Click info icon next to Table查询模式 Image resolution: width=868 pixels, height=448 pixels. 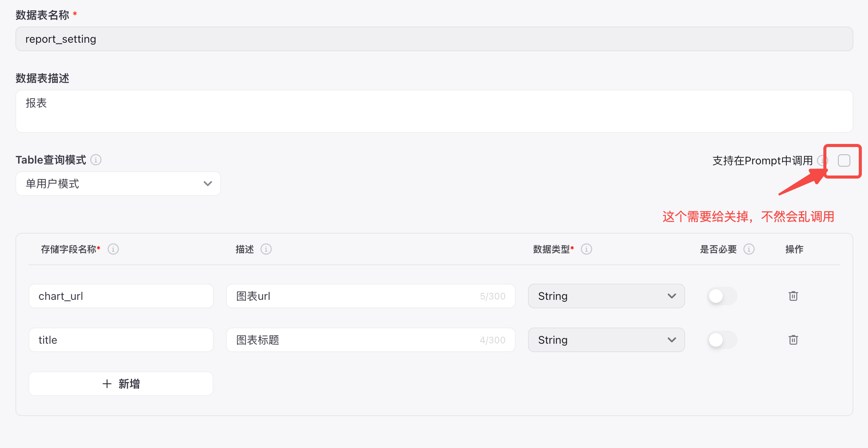pyautogui.click(x=96, y=160)
